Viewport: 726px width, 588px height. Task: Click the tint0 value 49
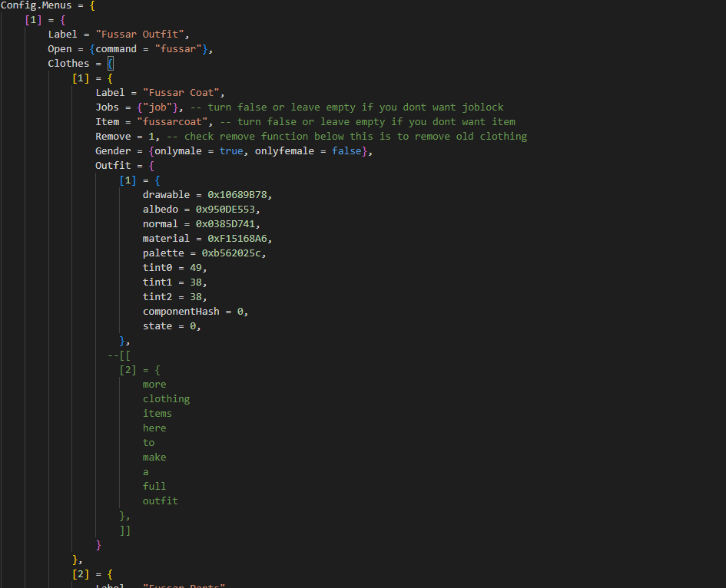195,268
